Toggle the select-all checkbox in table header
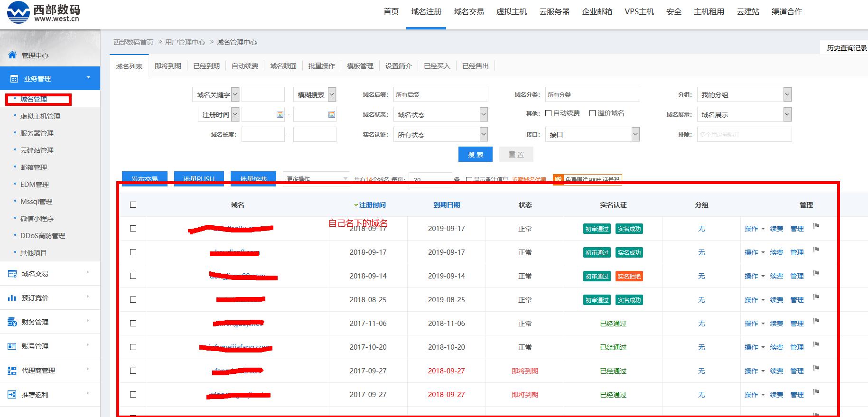Image resolution: width=868 pixels, height=417 pixels. coord(133,205)
